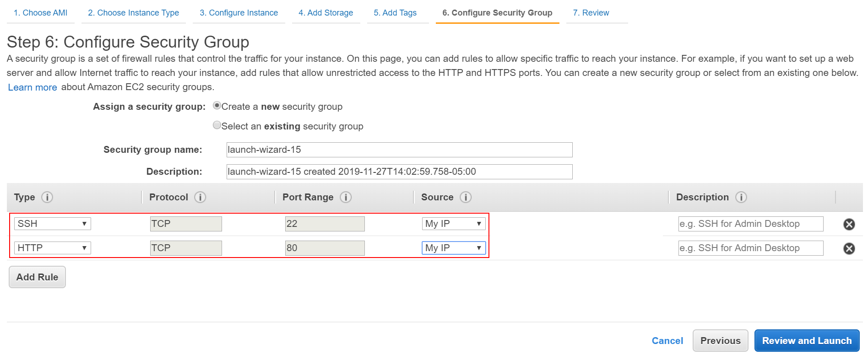Click the Description column info icon
The height and width of the screenshot is (360, 868).
pos(741,197)
